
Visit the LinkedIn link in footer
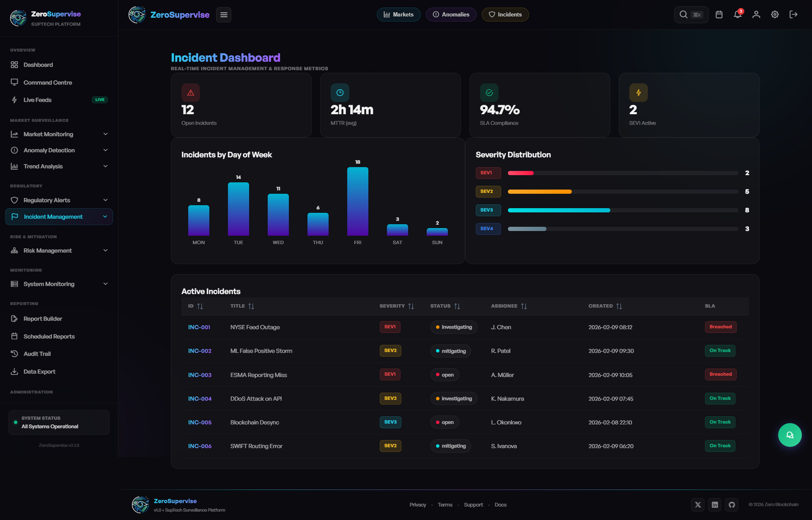715,505
